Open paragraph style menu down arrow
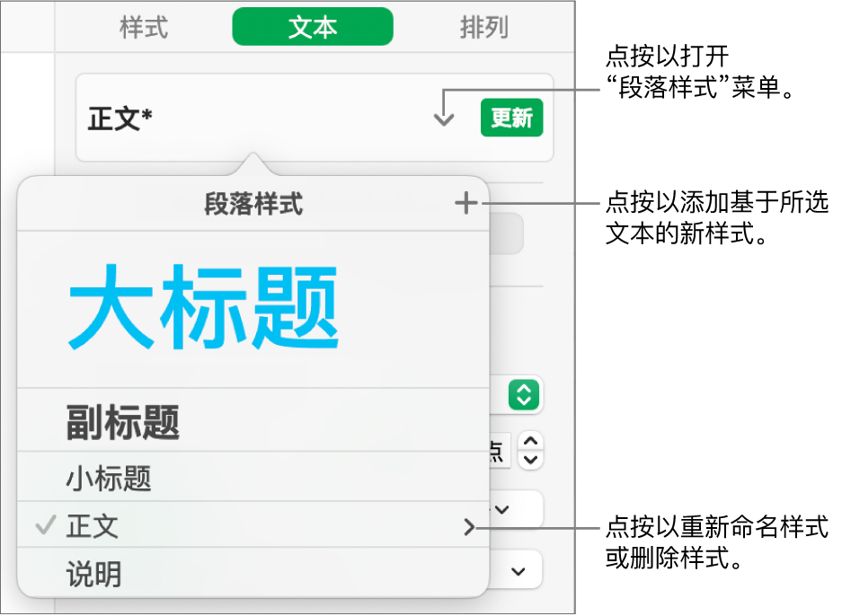The image size is (842, 616). pyautogui.click(x=444, y=118)
